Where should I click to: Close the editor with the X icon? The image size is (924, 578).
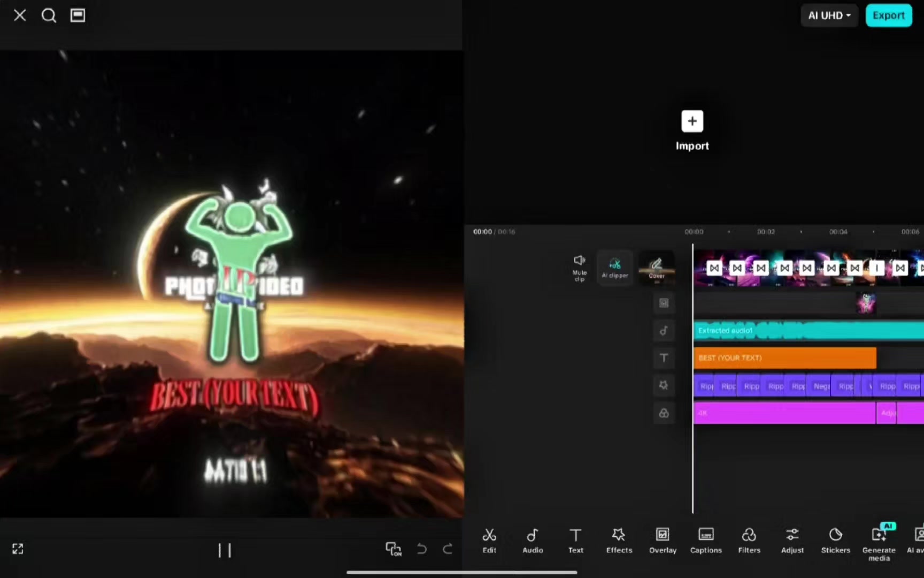coord(20,16)
